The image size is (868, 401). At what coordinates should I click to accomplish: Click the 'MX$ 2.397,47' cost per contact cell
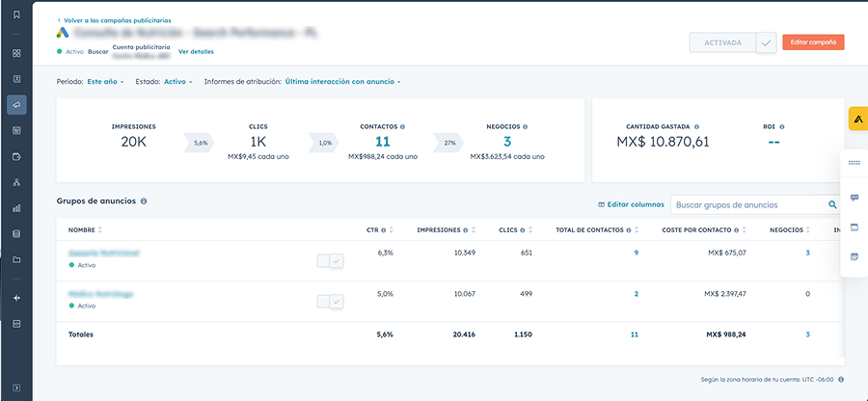724,294
